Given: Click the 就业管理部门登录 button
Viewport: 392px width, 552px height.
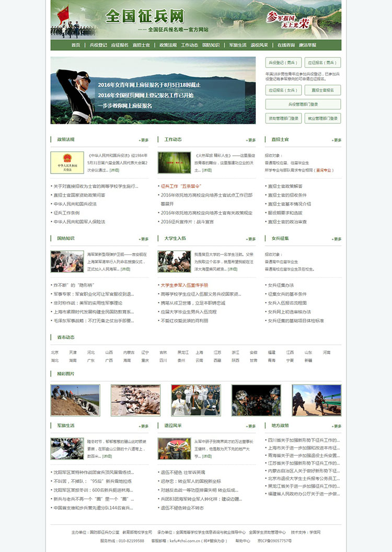Looking at the screenshot, I should coord(322,118).
